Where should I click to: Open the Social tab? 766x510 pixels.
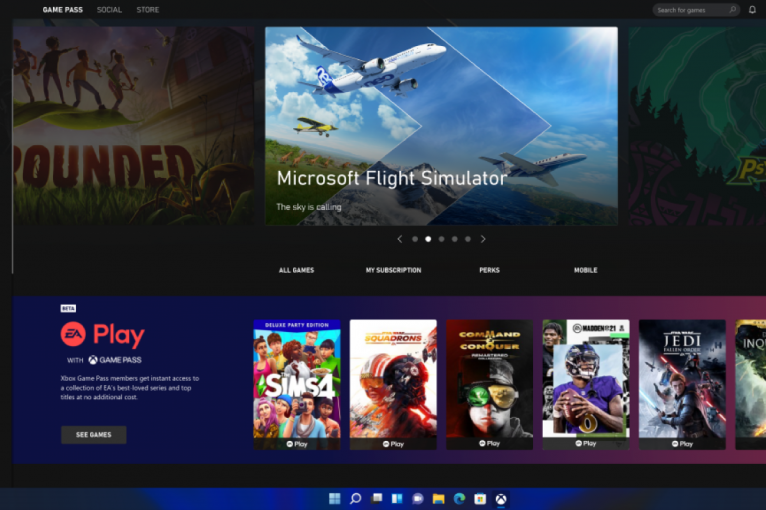109,10
